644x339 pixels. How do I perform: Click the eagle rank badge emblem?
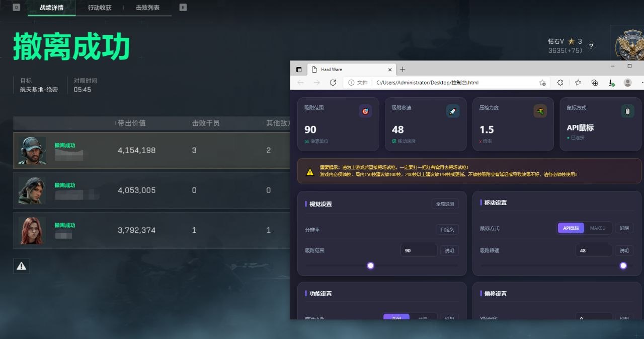(x=629, y=45)
